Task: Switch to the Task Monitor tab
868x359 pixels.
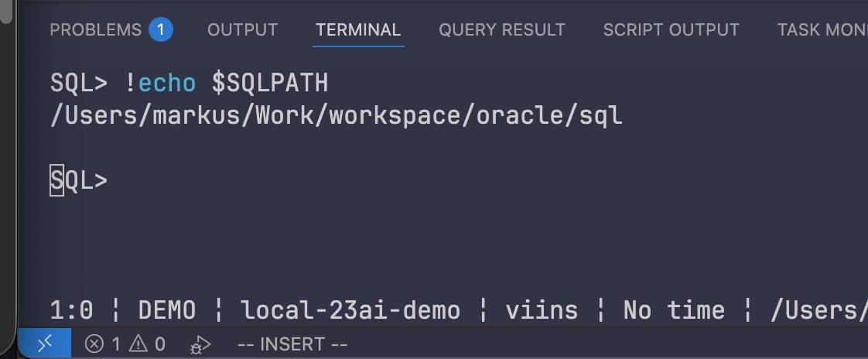Action: tap(822, 30)
